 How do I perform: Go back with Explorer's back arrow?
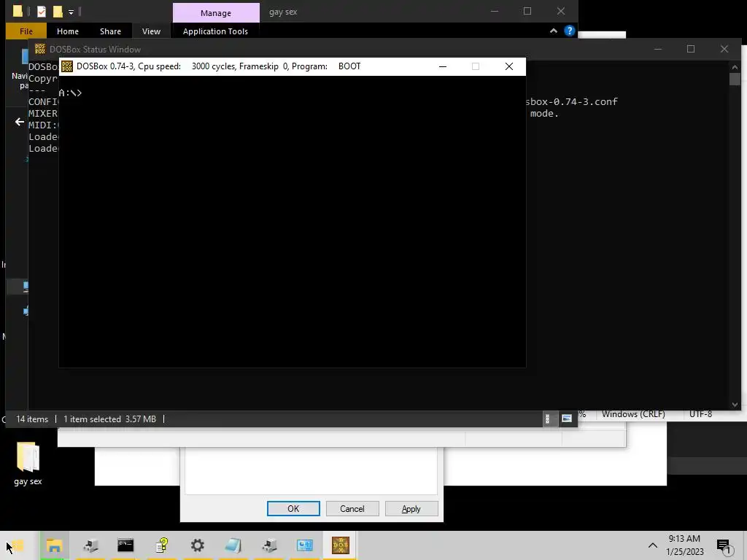[x=20, y=122]
